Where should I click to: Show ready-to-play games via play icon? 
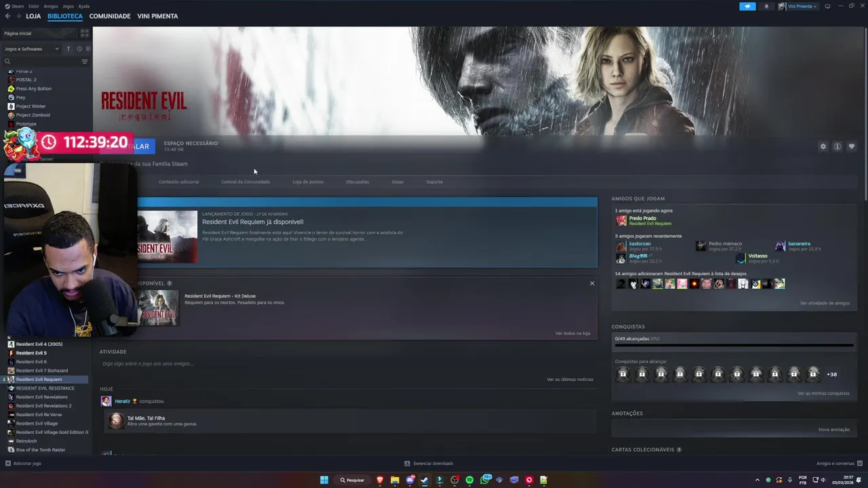[x=87, y=49]
